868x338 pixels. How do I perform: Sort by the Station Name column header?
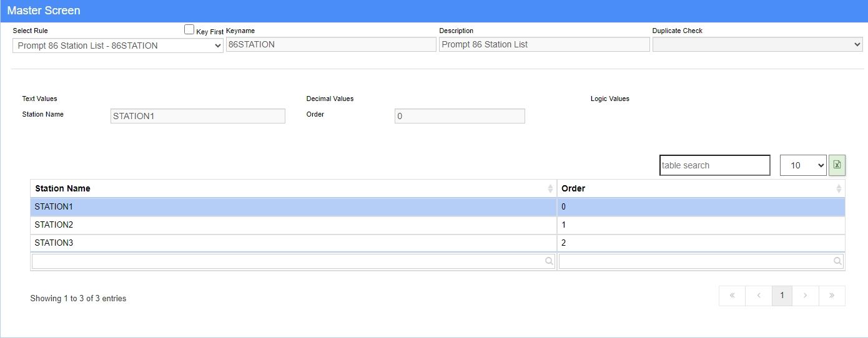tap(293, 188)
